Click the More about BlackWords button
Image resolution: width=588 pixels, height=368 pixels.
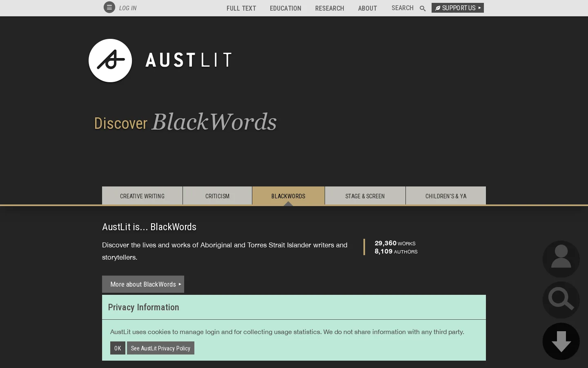tap(143, 284)
